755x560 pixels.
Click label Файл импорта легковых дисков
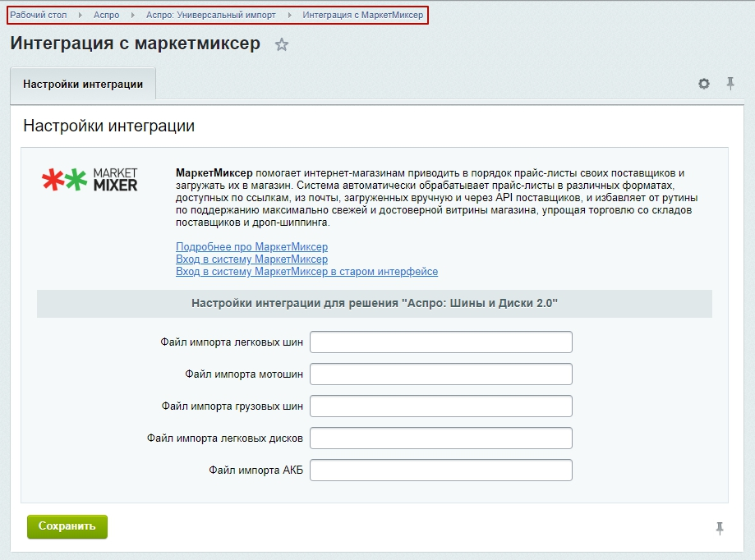225,438
